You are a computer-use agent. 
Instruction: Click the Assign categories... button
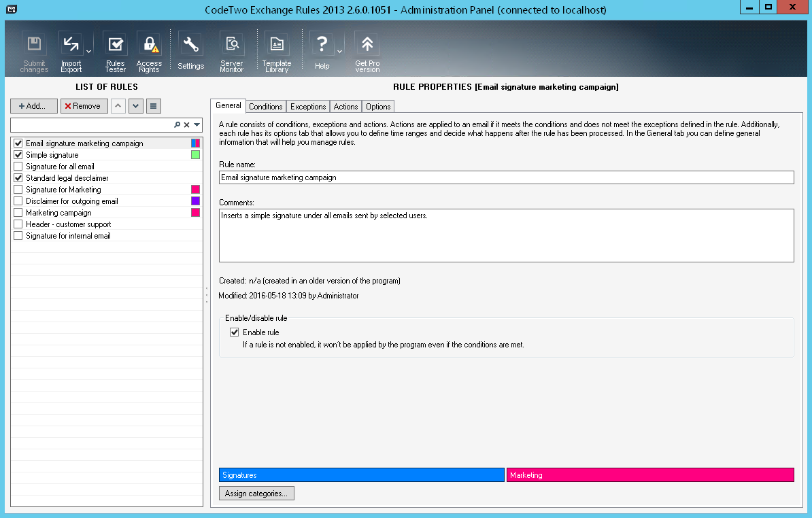256,494
